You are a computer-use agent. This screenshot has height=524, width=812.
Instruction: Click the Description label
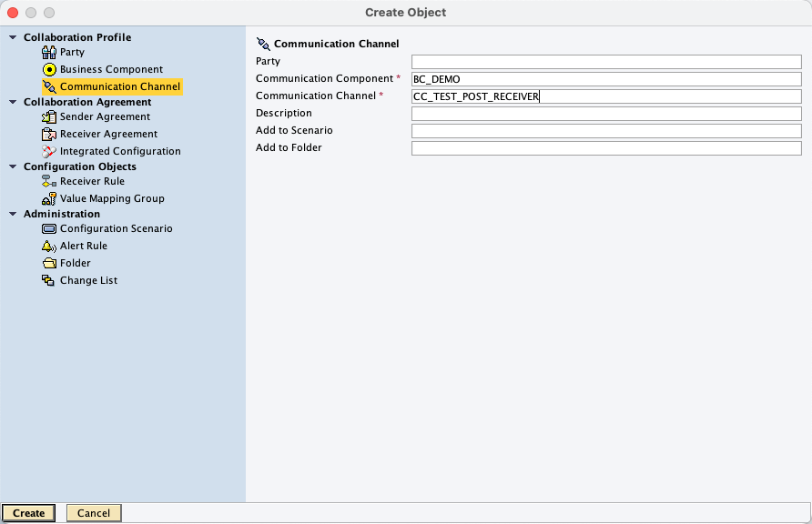point(284,113)
